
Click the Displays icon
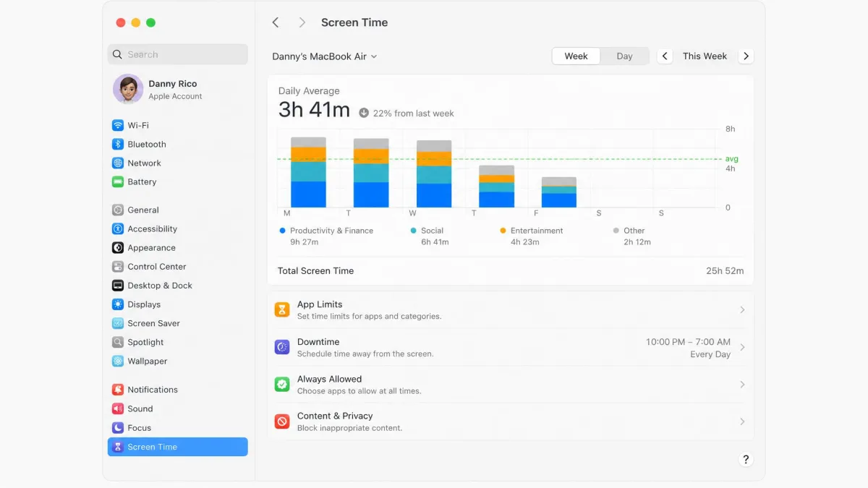pos(118,304)
